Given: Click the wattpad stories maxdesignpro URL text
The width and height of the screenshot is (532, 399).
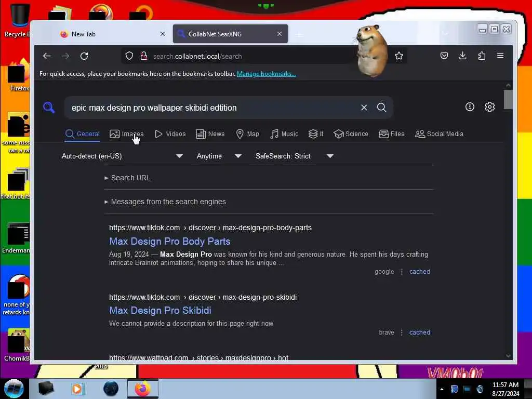Looking at the screenshot, I should [x=199, y=357].
